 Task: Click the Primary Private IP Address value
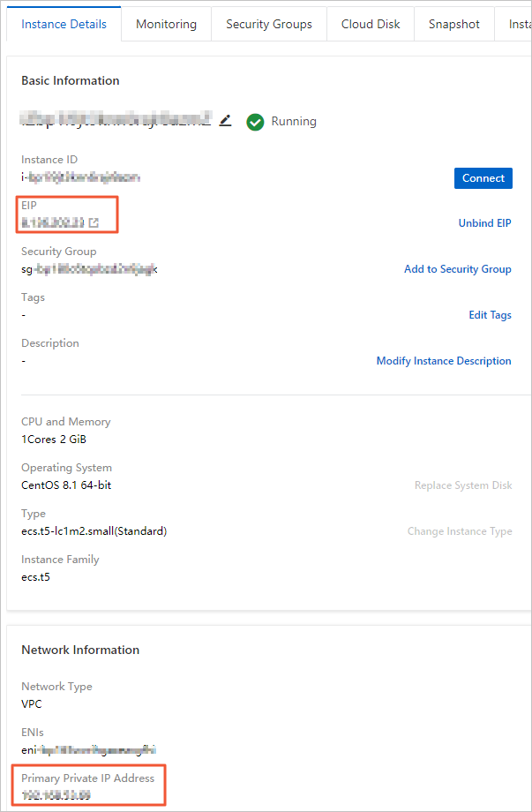(56, 795)
